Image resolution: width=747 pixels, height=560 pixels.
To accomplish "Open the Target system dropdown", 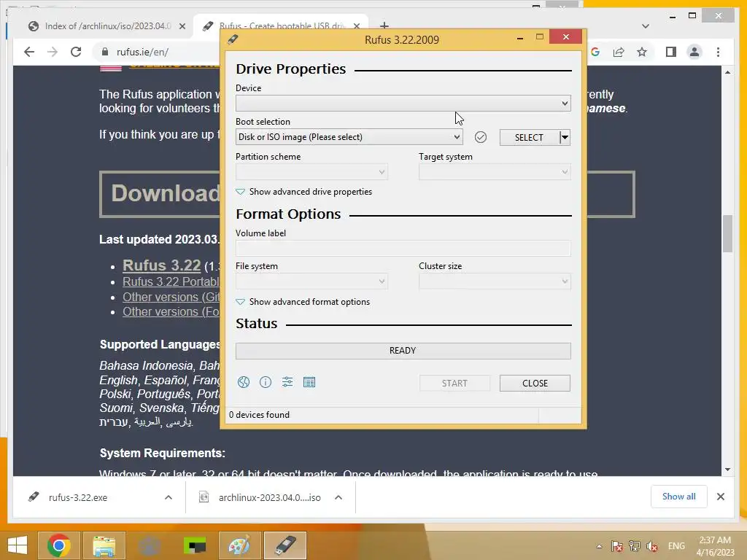I will click(495, 172).
